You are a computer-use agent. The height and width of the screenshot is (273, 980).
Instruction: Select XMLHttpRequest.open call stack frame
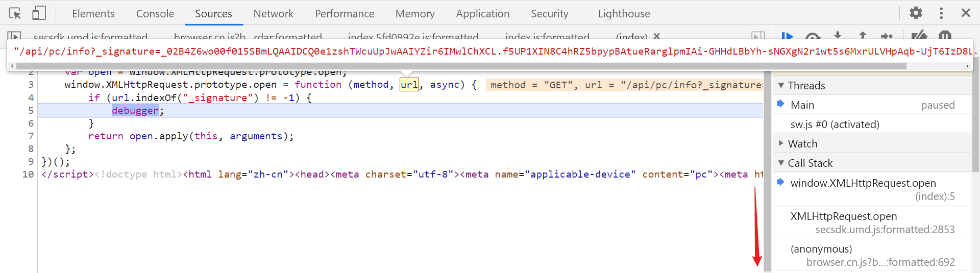tap(872, 222)
